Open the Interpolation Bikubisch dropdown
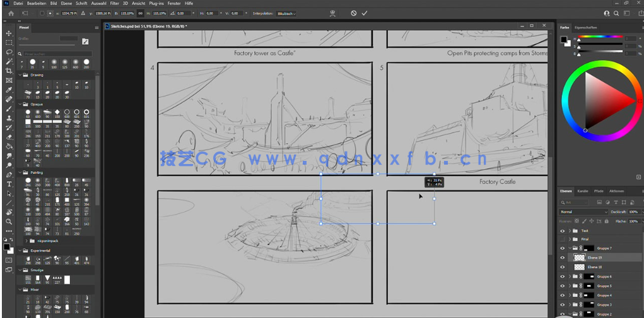Viewport: 644px width, 318px height. pos(286,13)
